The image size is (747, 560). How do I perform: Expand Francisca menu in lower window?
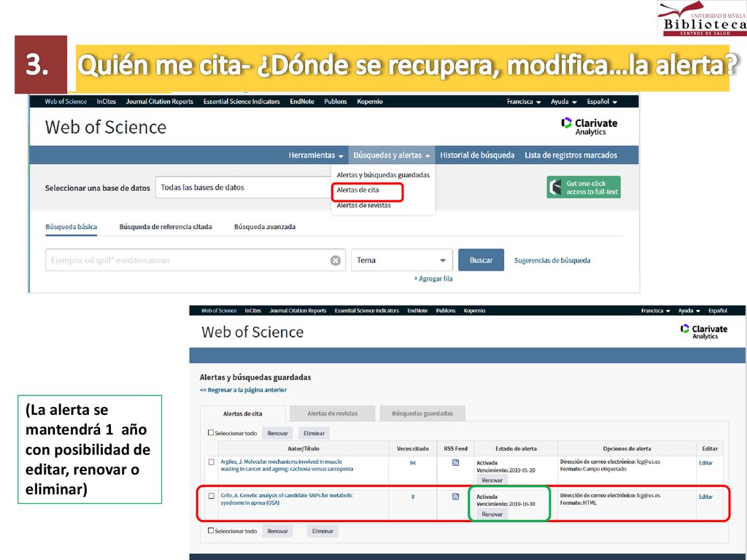coord(656,311)
